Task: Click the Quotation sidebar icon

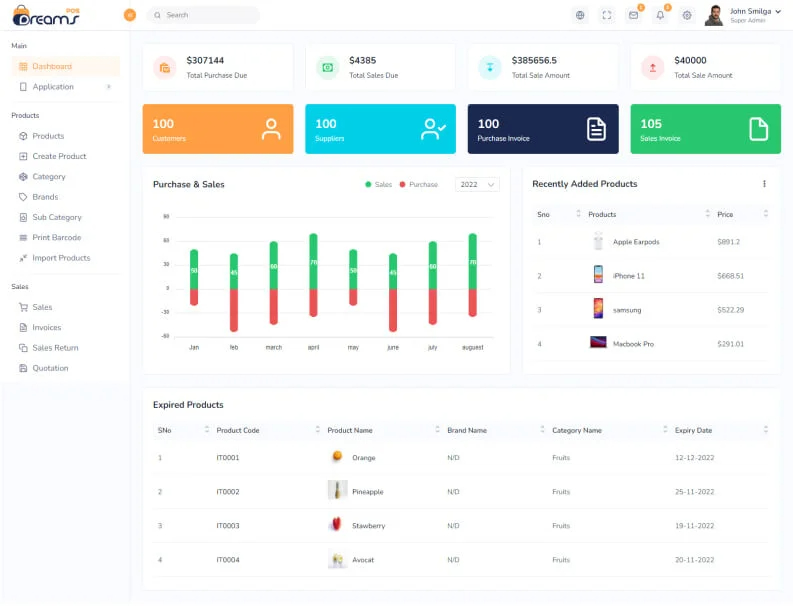Action: click(x=23, y=368)
